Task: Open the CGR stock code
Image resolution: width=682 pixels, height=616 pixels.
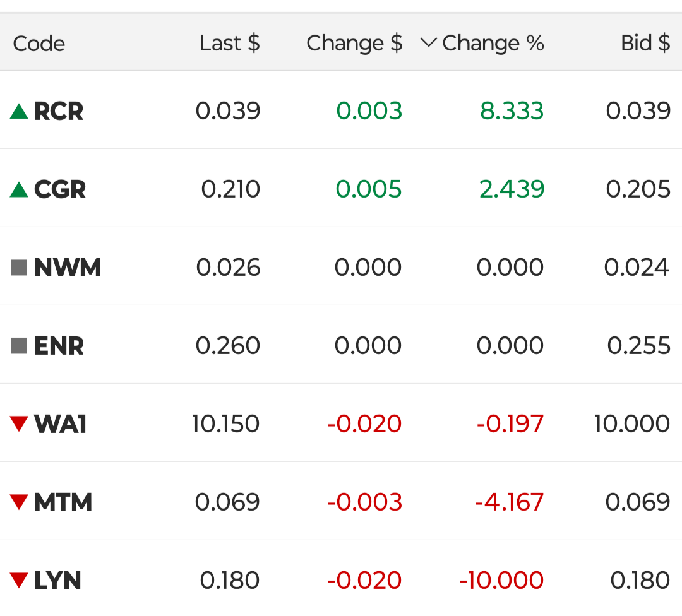Action: pos(60,189)
